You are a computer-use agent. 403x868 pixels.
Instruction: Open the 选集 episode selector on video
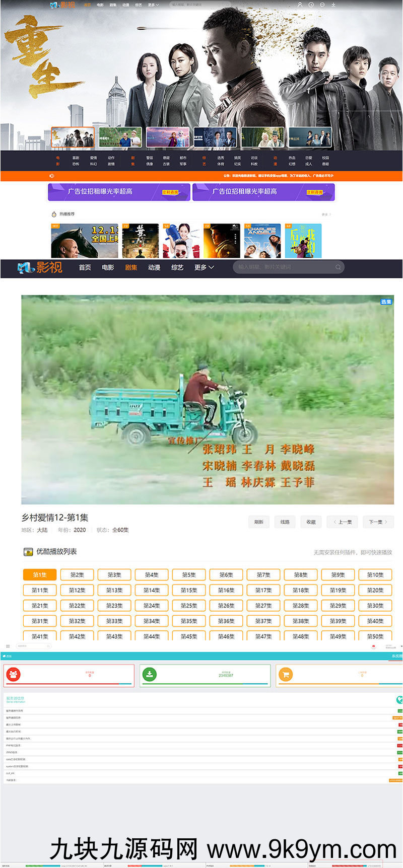point(386,302)
